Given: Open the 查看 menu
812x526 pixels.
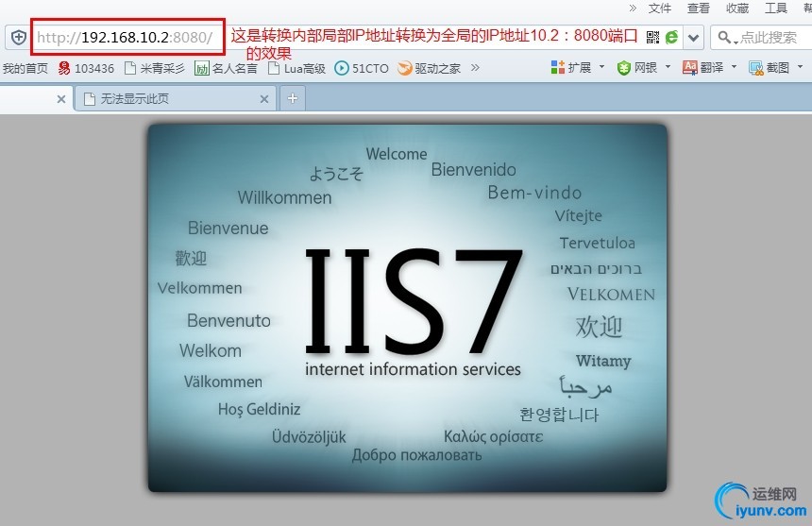Looking at the screenshot, I should [x=698, y=8].
